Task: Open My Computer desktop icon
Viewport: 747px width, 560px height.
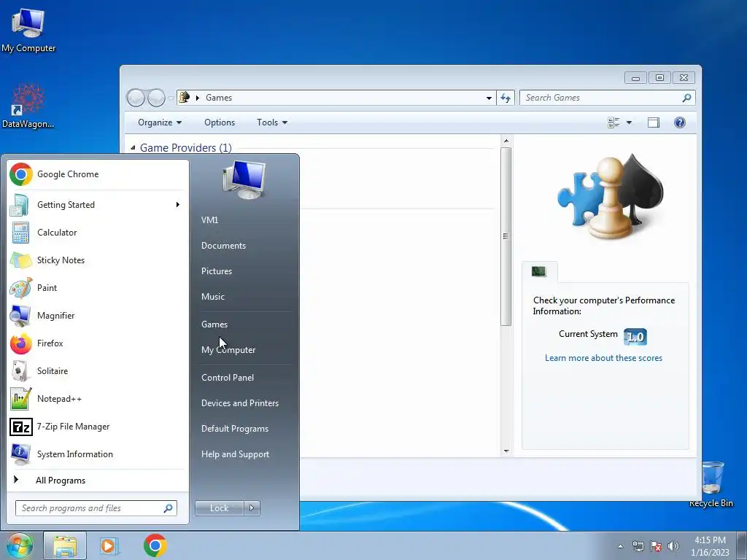Action: [x=28, y=31]
